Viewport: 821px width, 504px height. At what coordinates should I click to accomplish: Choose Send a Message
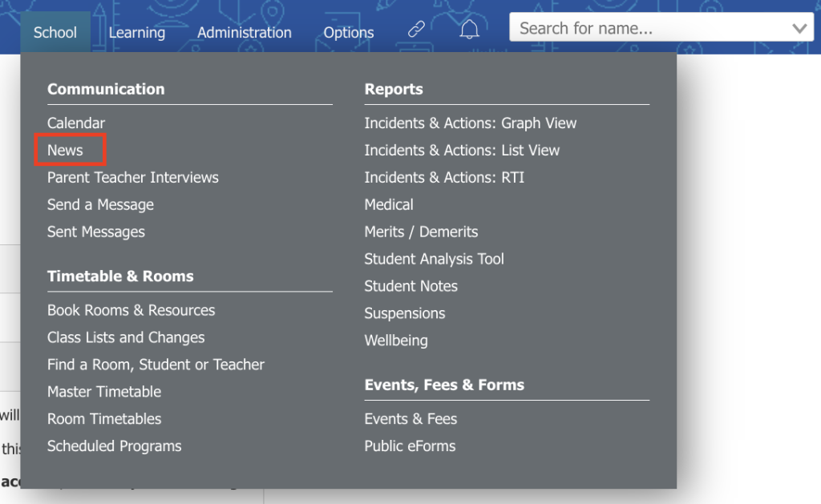point(100,204)
